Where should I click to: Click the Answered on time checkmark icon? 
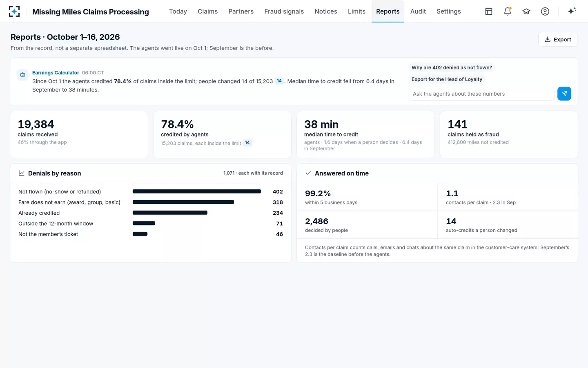[x=308, y=173]
